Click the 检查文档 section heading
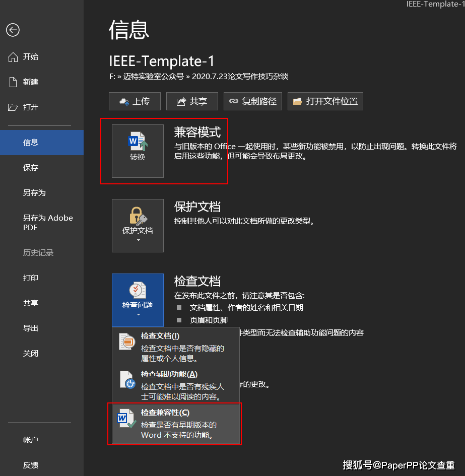465x476 pixels. pos(197,281)
